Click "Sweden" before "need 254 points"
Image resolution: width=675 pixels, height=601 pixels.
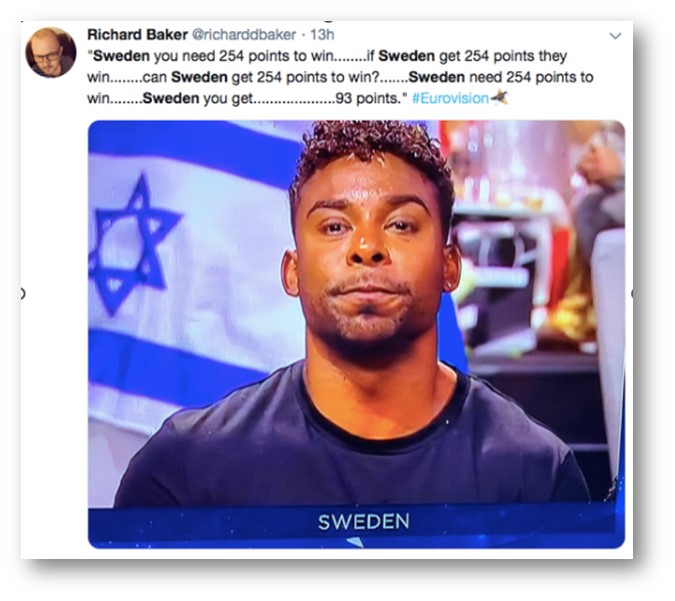[x=437, y=77]
